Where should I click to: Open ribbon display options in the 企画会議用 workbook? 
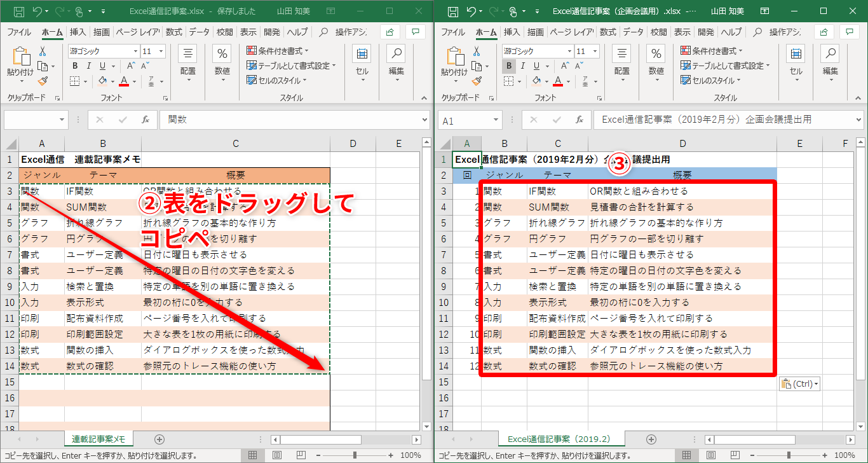click(x=766, y=11)
